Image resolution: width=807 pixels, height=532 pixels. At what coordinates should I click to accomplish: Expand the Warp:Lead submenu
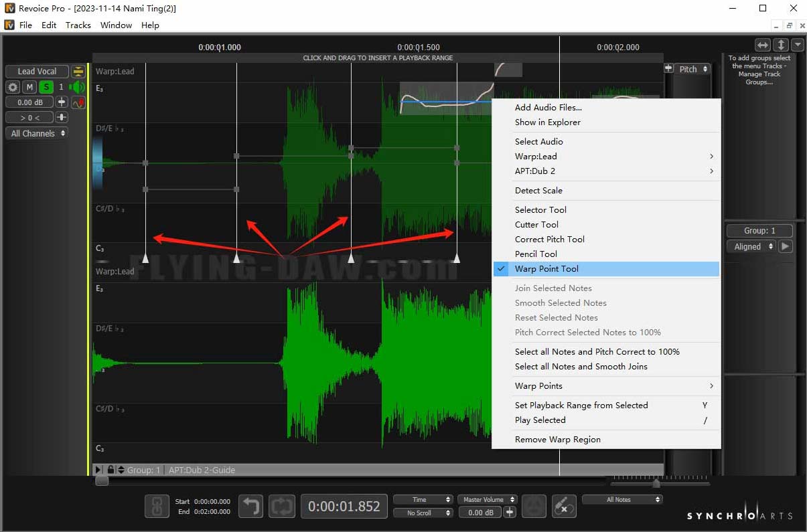tap(606, 157)
